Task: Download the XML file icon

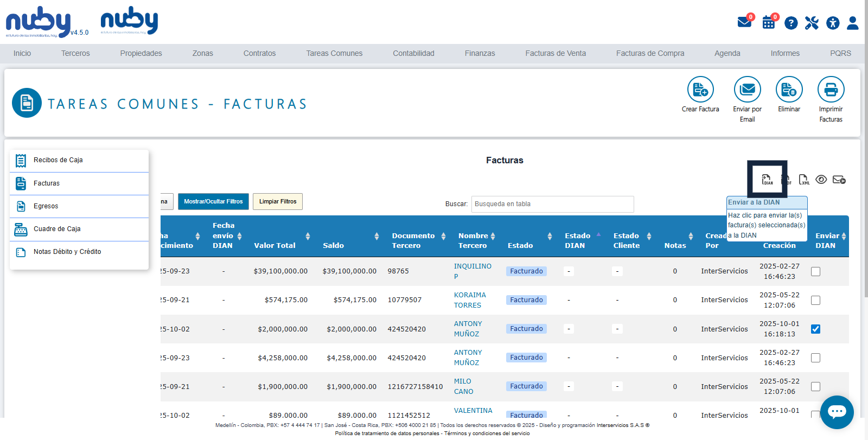Action: [803, 180]
